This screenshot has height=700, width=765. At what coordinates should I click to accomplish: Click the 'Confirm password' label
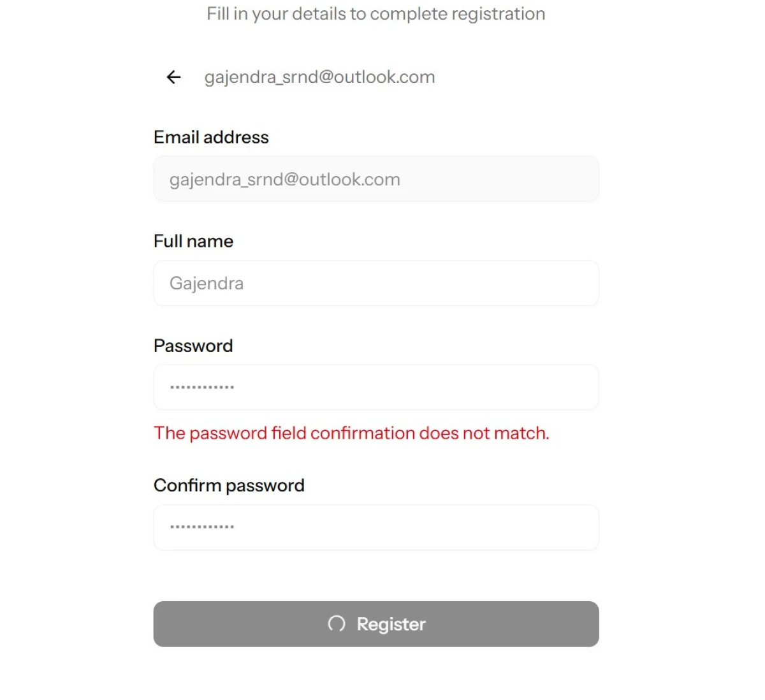pos(229,485)
